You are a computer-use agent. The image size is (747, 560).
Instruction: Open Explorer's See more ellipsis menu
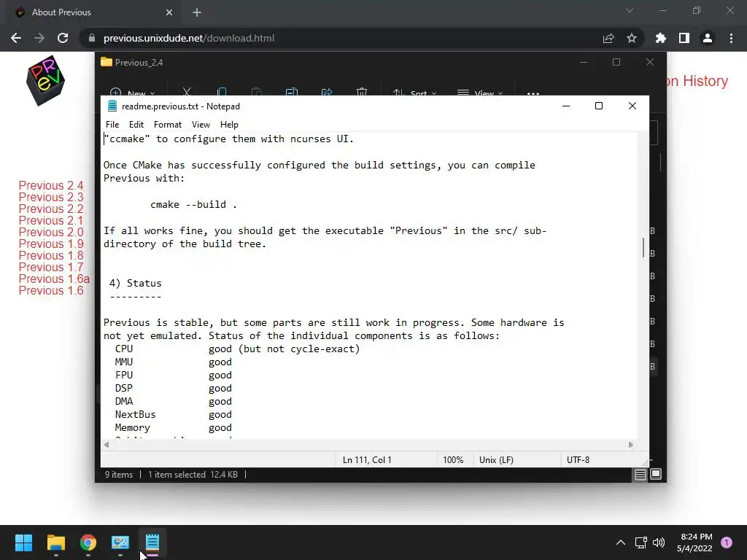[x=533, y=93]
